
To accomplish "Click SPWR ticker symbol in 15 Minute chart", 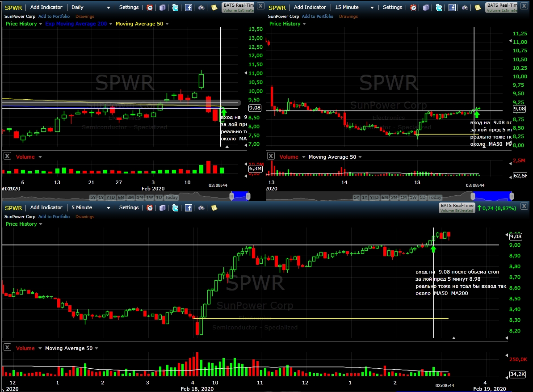I will [x=277, y=8].
